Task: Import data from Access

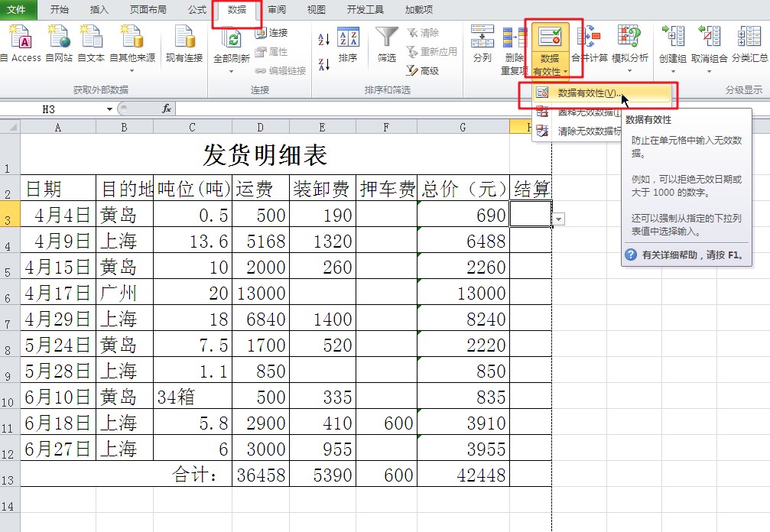Action: click(21, 44)
